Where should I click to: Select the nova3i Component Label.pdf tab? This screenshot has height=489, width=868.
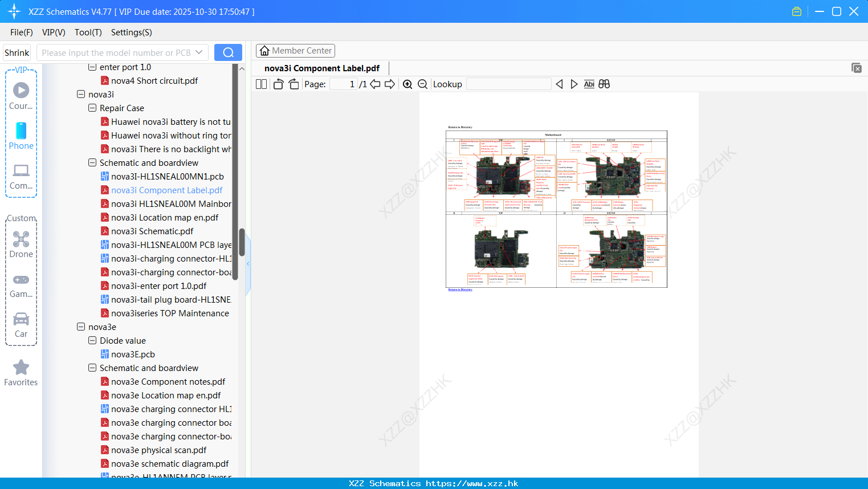pos(322,68)
